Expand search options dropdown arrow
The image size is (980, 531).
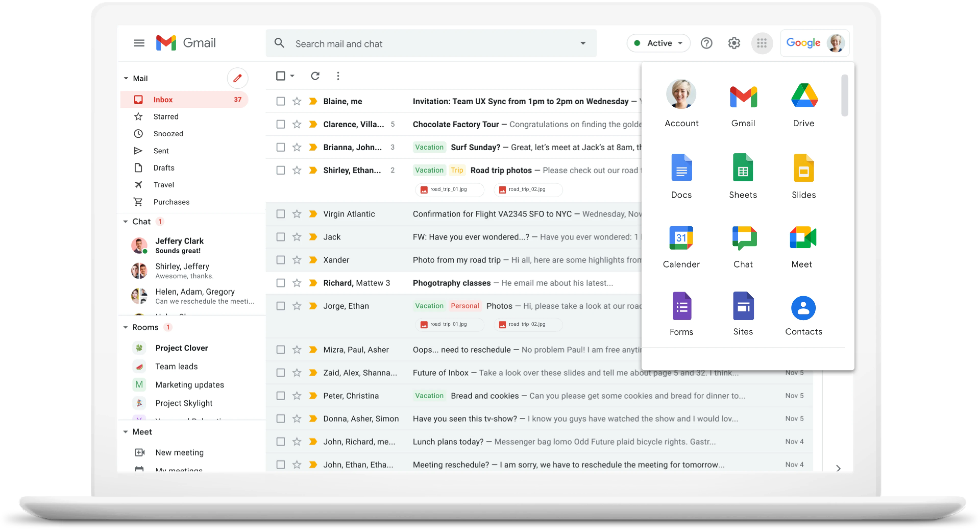tap(583, 43)
